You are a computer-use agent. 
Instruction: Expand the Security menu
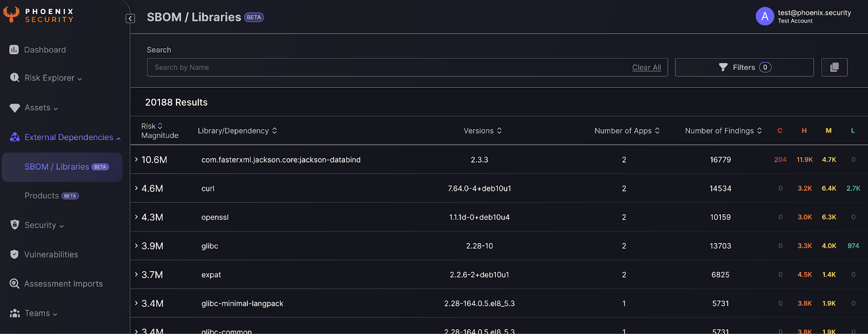click(x=44, y=225)
